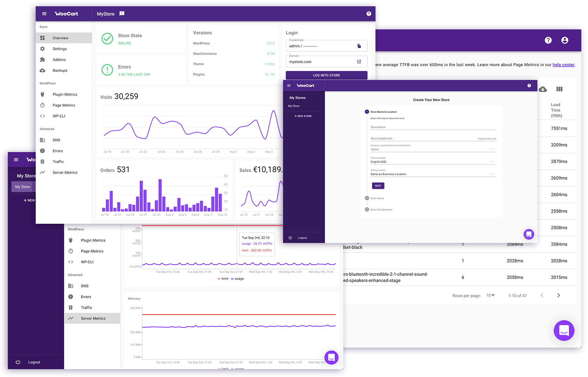Click 1-10 of 47 pagination text
The image size is (588, 377).
pos(517,295)
